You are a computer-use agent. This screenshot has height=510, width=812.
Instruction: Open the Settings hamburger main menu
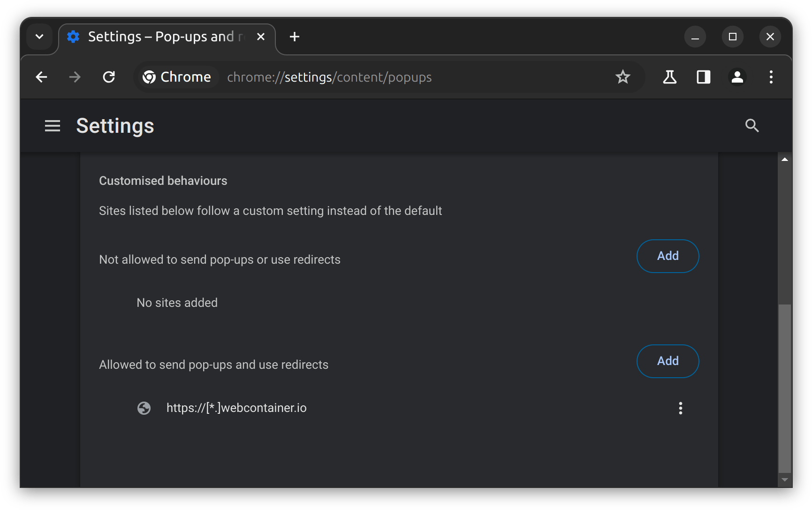click(53, 126)
